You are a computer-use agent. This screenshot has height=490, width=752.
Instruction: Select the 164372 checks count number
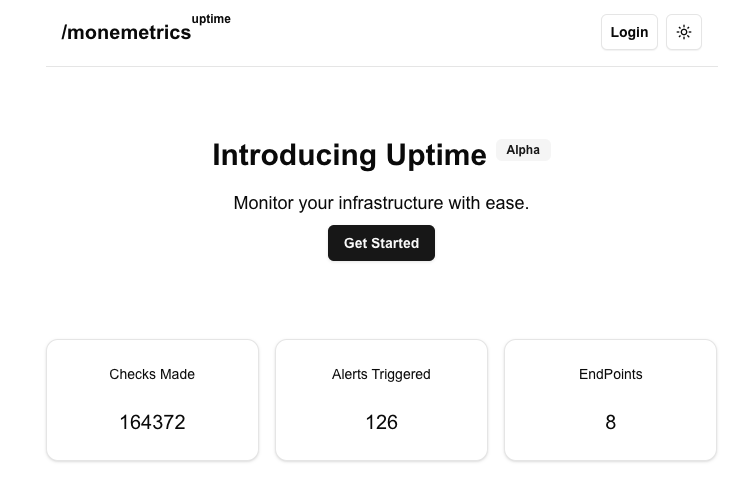pos(152,422)
